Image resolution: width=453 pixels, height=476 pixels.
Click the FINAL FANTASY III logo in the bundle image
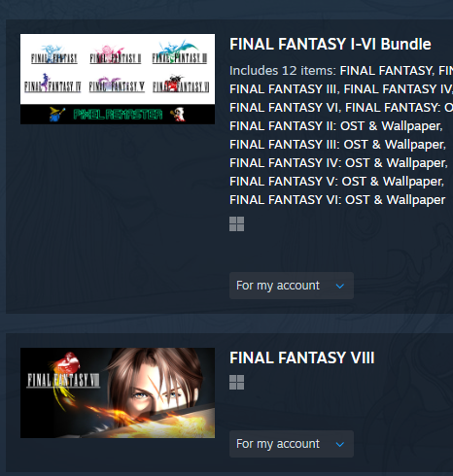click(179, 52)
